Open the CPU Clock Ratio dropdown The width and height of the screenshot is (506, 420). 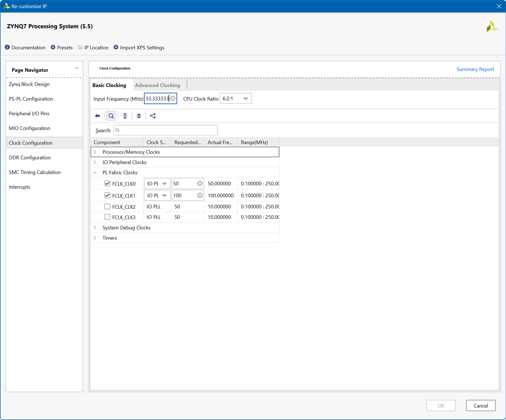coord(235,99)
